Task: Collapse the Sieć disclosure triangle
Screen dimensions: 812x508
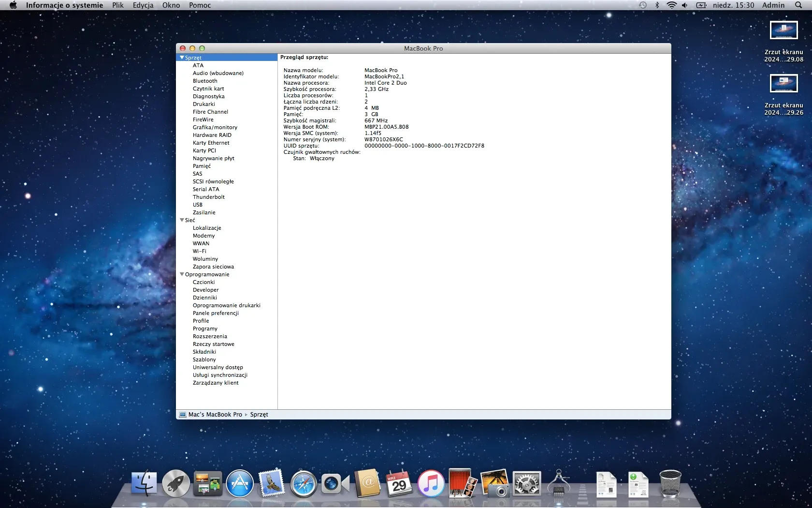Action: pyautogui.click(x=182, y=220)
